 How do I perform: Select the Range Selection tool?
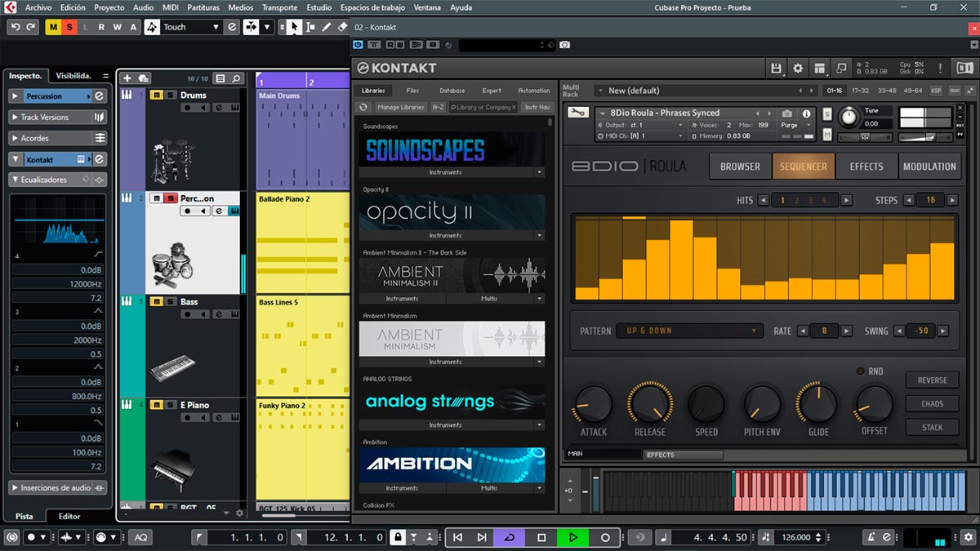pyautogui.click(x=310, y=27)
